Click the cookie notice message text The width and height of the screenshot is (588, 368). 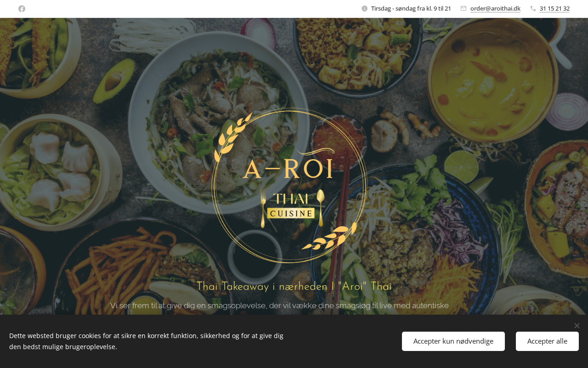point(146,341)
